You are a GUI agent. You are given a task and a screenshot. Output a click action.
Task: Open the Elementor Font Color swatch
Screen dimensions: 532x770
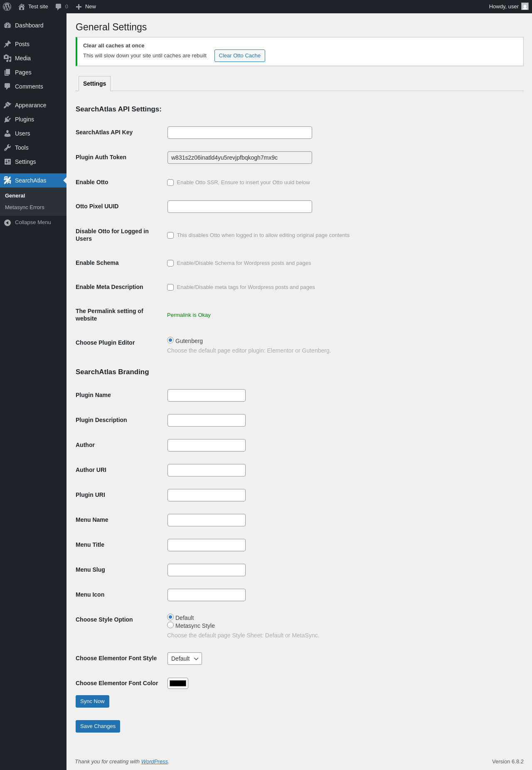178,683
